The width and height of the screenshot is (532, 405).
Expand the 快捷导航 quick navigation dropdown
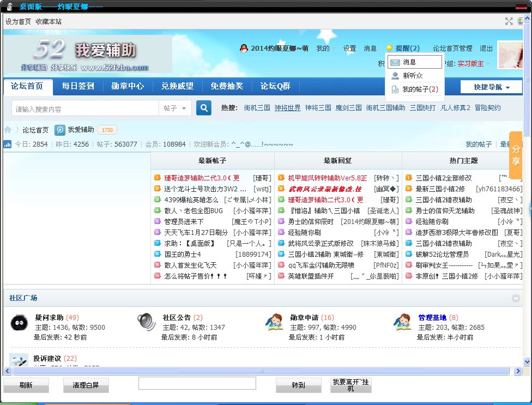coord(491,87)
